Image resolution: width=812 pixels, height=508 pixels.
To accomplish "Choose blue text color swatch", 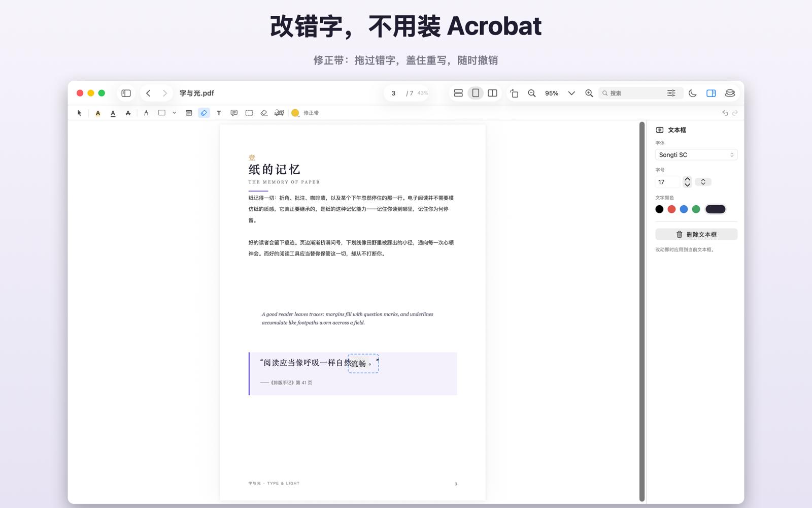I will tap(684, 209).
